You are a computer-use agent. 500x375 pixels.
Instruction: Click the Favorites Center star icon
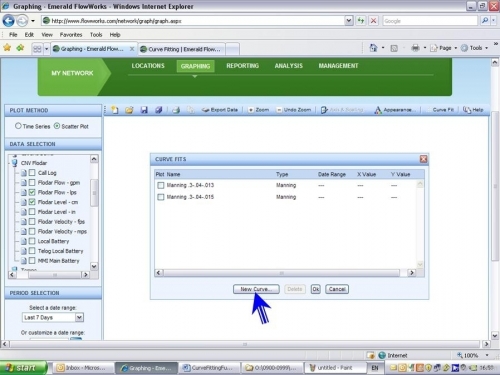(7, 48)
